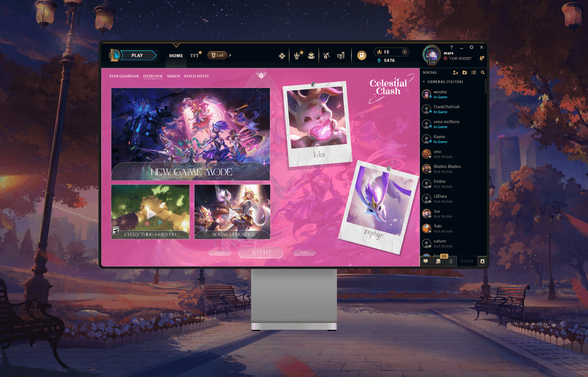This screenshot has height=377, width=588.
Task: Select friend Blades Blades in the list
Action: (x=452, y=169)
